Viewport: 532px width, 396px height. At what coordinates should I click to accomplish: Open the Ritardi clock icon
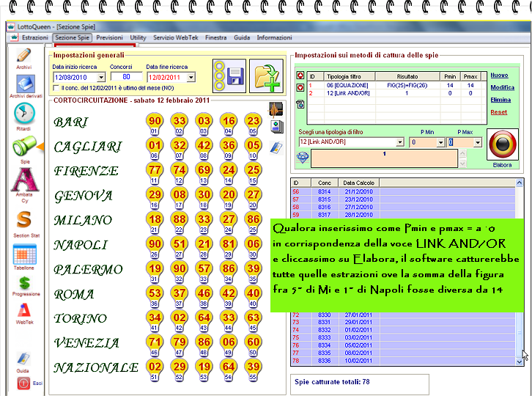tap(24, 114)
